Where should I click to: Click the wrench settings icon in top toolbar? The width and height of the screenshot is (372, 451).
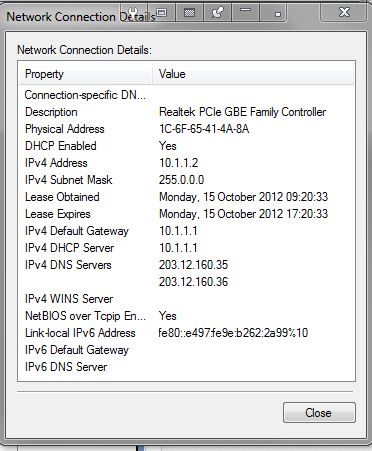coord(133,13)
